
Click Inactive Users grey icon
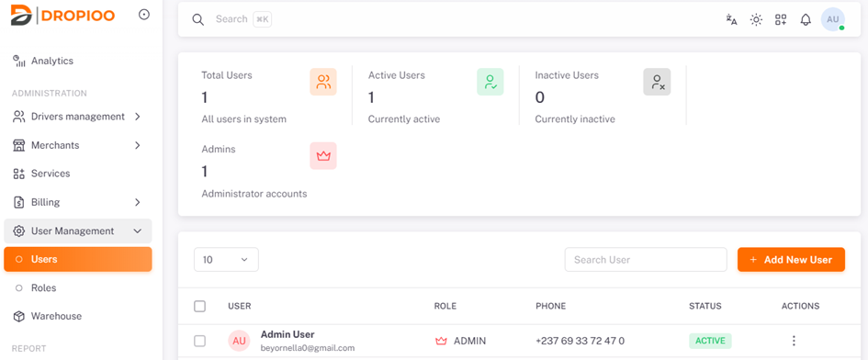click(657, 82)
